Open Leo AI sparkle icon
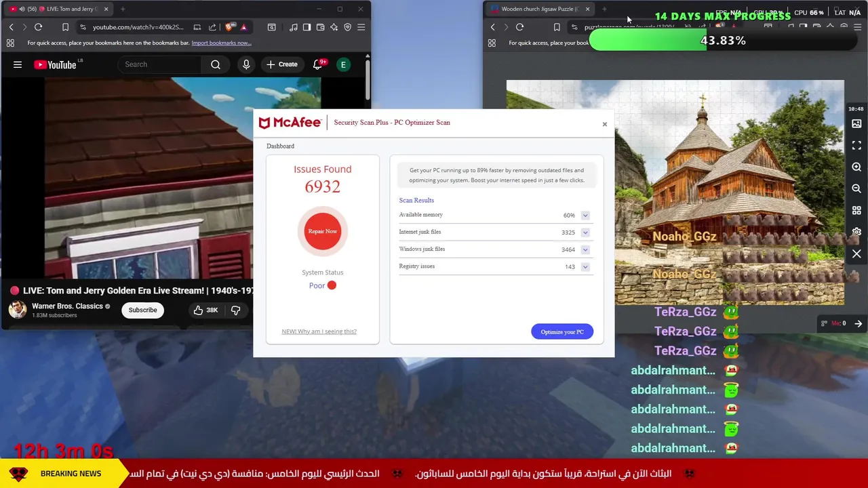Image resolution: width=868 pixels, height=488 pixels. (x=334, y=27)
